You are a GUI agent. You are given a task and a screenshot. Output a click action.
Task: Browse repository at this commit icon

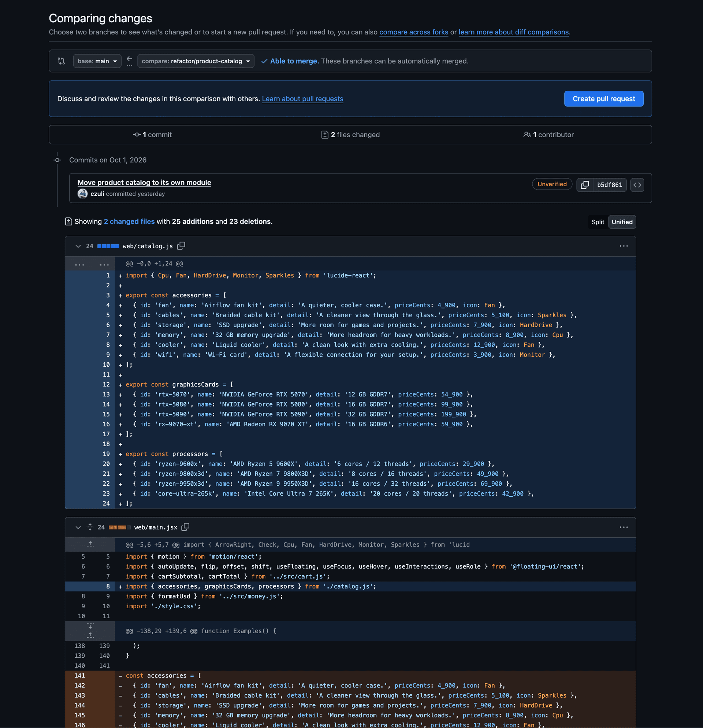pos(637,185)
